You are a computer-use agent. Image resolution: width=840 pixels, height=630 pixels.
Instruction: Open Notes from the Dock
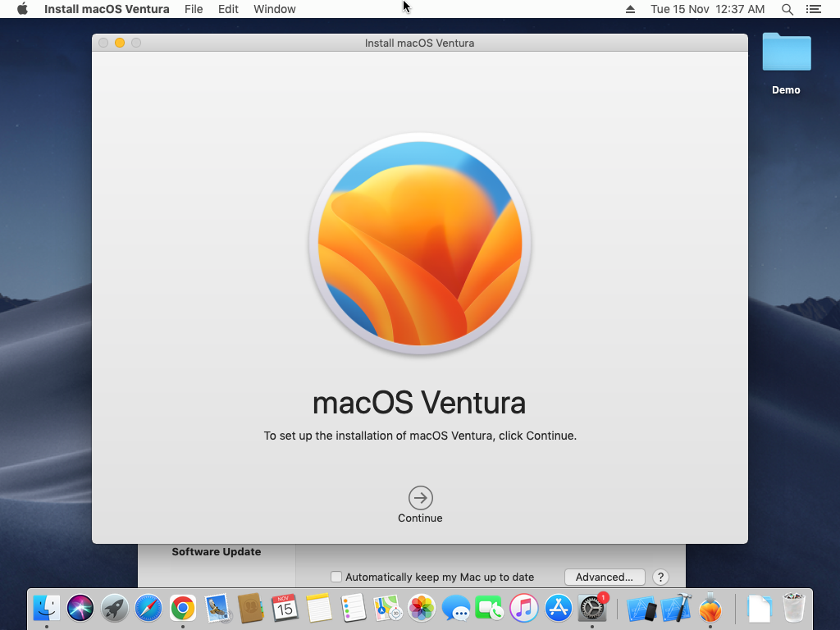pyautogui.click(x=319, y=608)
